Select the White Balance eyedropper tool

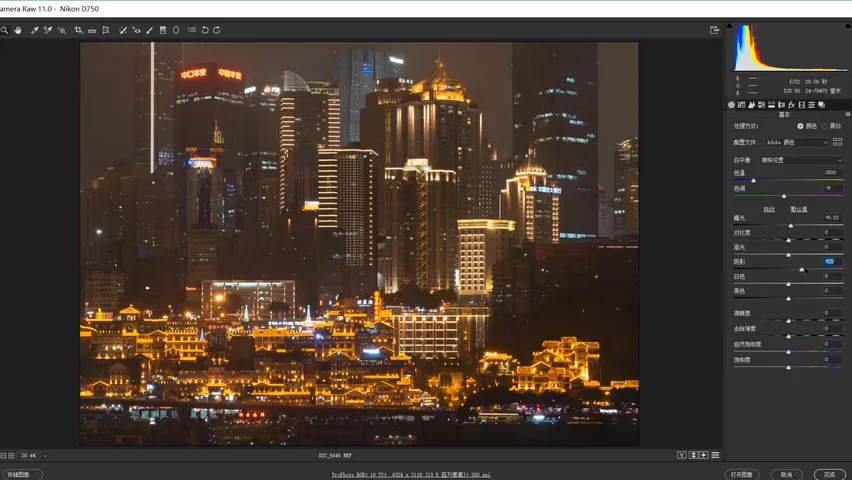34,30
